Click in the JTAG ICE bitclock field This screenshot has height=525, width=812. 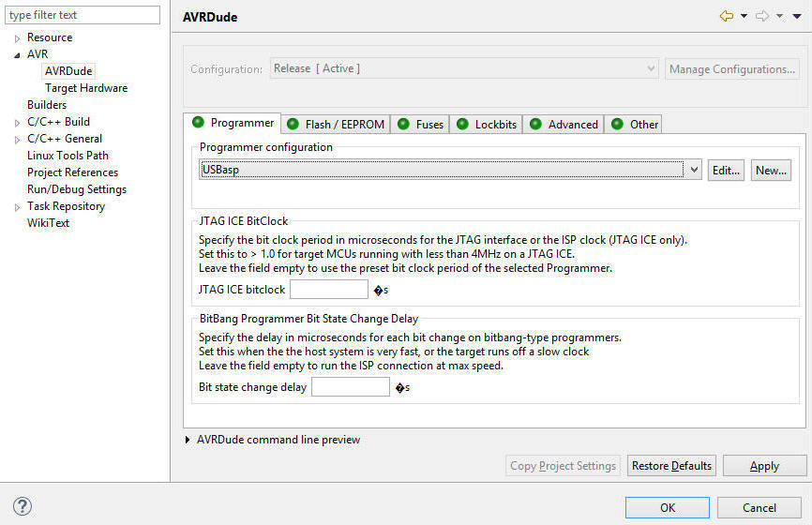click(x=329, y=290)
